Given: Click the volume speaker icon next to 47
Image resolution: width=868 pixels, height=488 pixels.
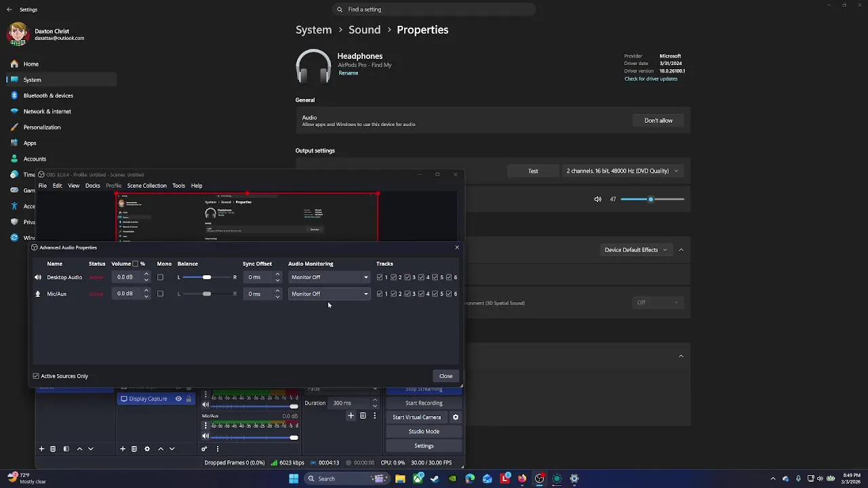Looking at the screenshot, I should (x=597, y=199).
